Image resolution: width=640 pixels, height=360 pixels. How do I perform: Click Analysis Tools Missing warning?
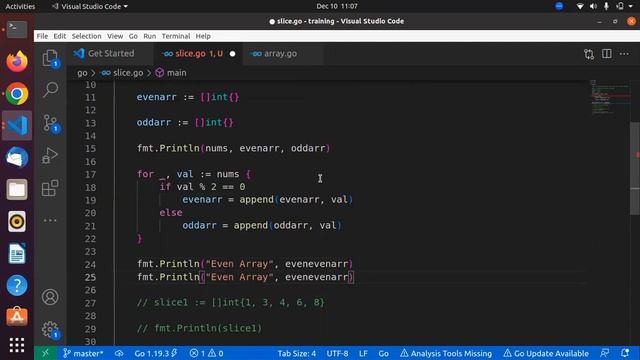click(x=446, y=353)
